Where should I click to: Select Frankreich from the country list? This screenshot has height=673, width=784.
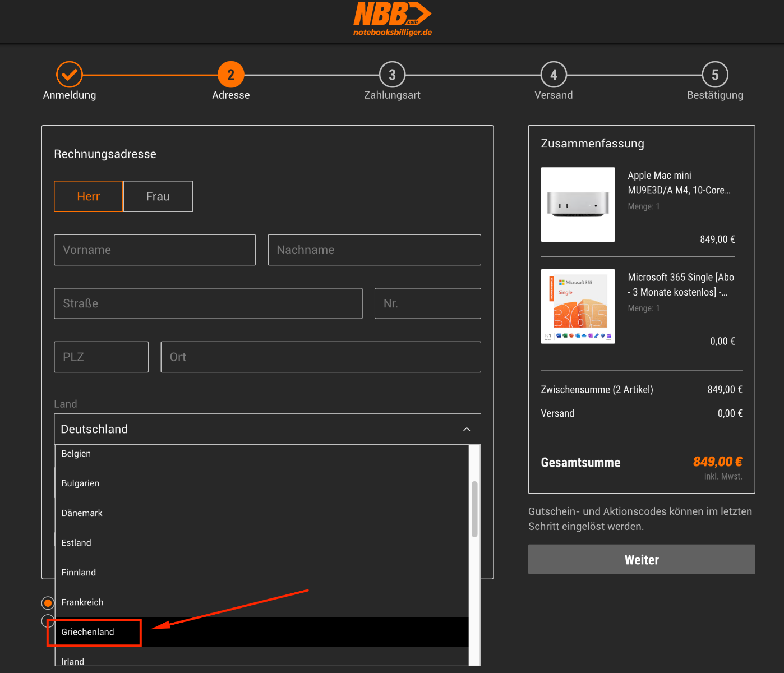[x=262, y=602]
